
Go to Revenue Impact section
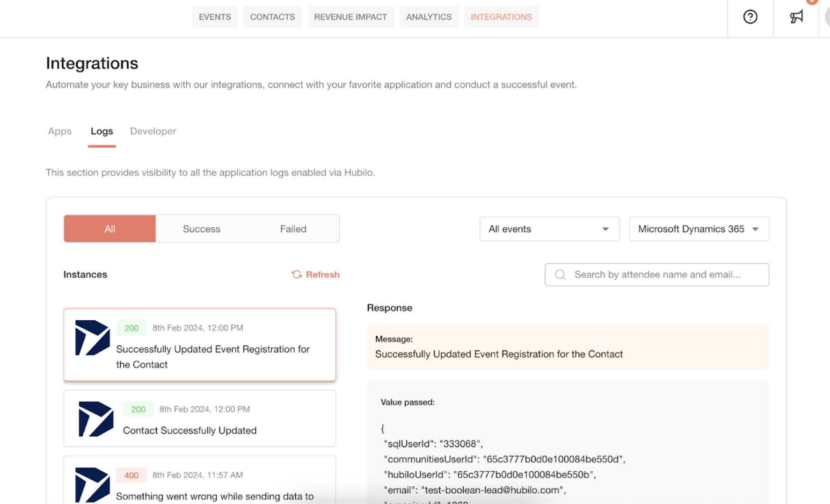(x=350, y=17)
